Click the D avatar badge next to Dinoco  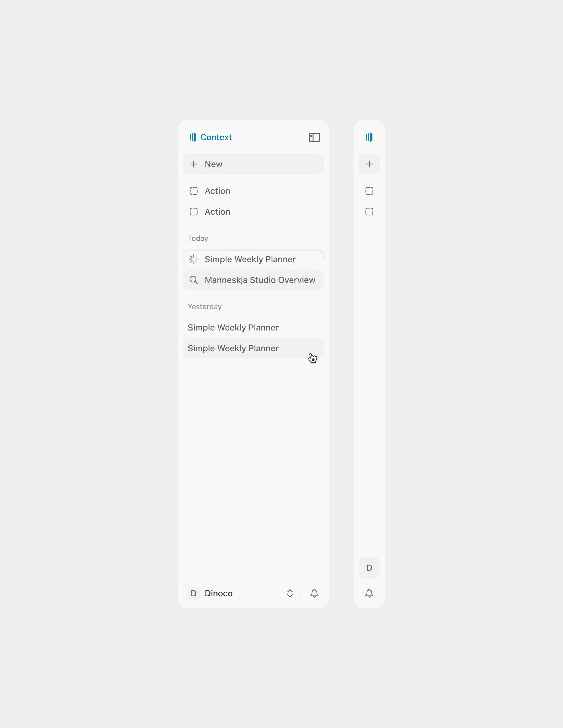(194, 593)
